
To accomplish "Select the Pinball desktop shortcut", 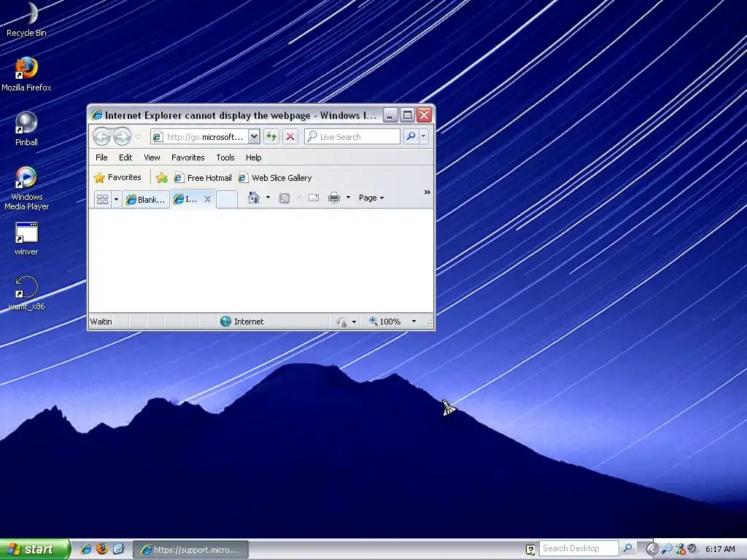I will pos(26,128).
